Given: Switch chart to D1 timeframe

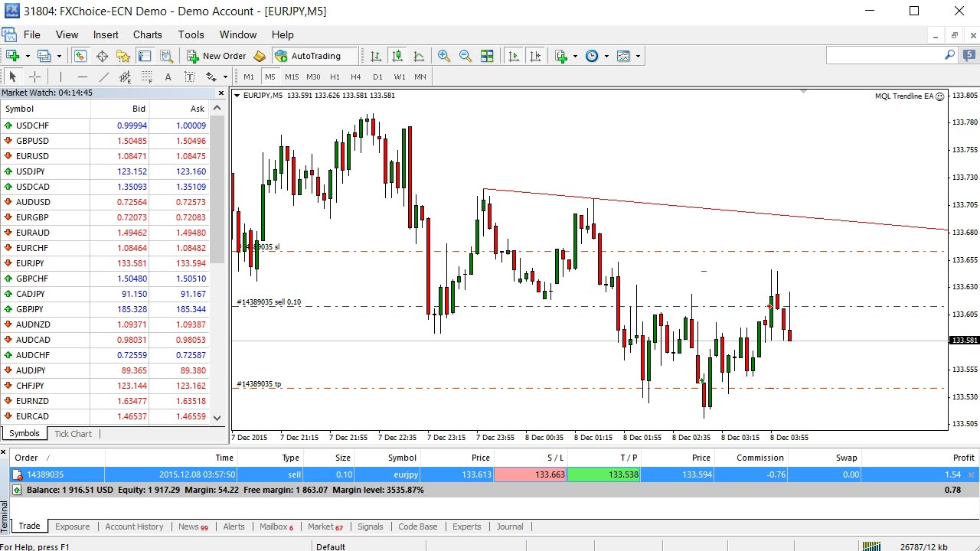Looking at the screenshot, I should tap(377, 77).
